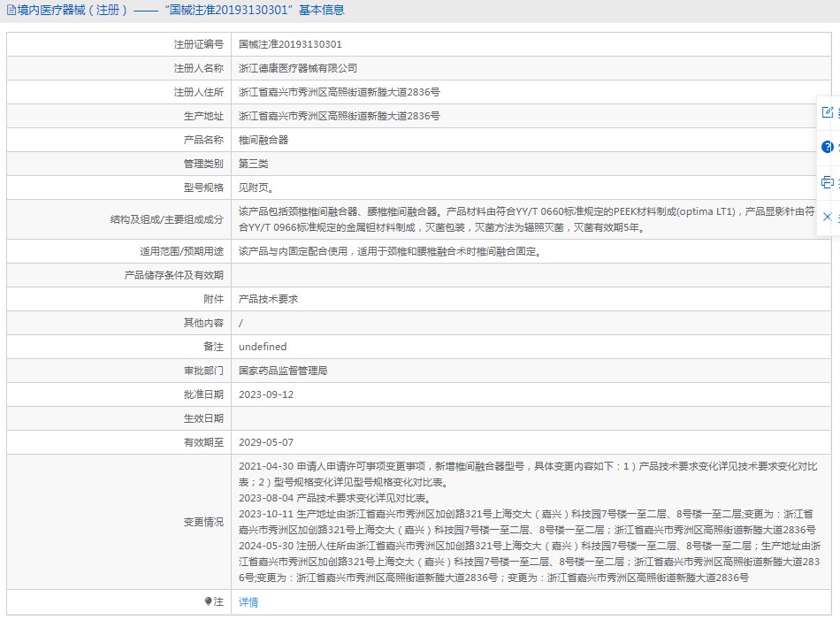
Task: Click the 产品技术要求 attachment text
Action: (x=268, y=299)
